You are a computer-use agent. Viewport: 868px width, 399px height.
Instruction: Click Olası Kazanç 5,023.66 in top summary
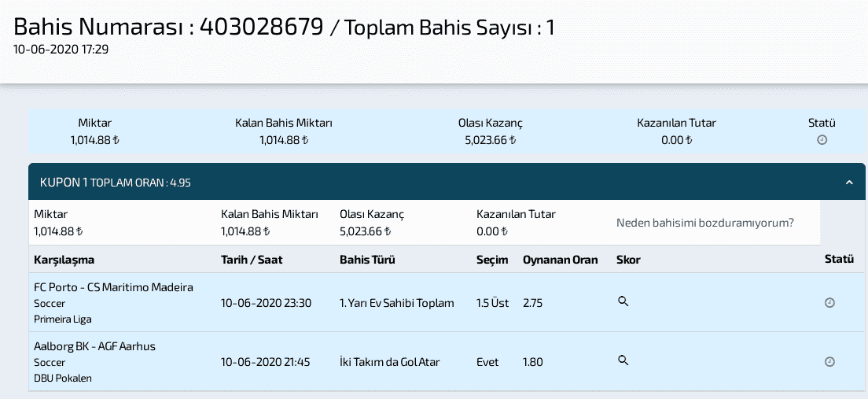click(x=491, y=140)
